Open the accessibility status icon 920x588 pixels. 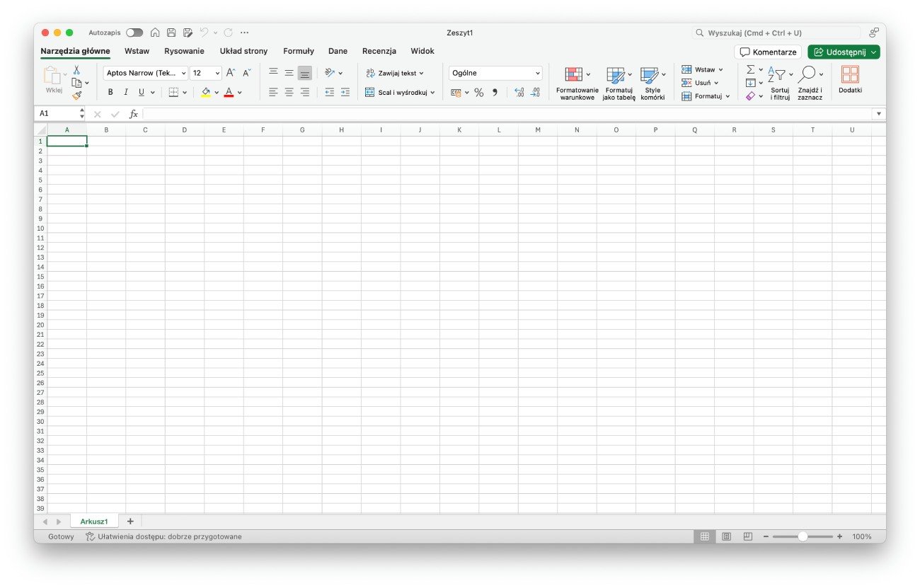coord(90,536)
